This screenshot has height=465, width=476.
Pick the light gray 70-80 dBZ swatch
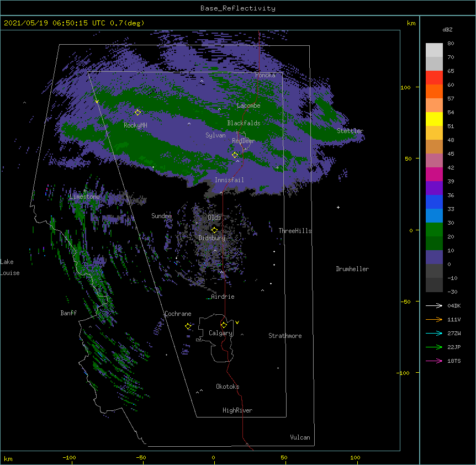(434, 50)
